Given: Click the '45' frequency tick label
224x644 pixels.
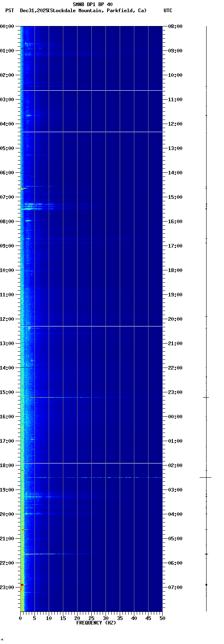Looking at the screenshot, I should click(x=148, y=618).
